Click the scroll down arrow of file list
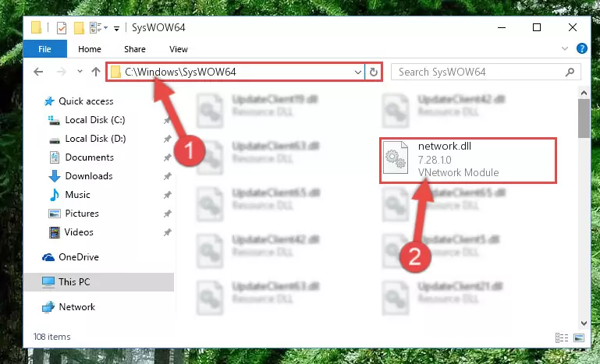 (584, 323)
